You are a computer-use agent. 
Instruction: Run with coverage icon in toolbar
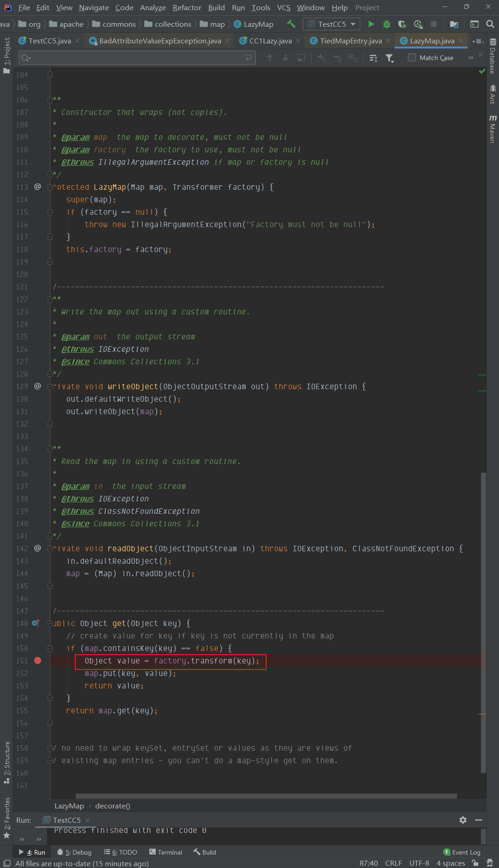click(x=402, y=24)
